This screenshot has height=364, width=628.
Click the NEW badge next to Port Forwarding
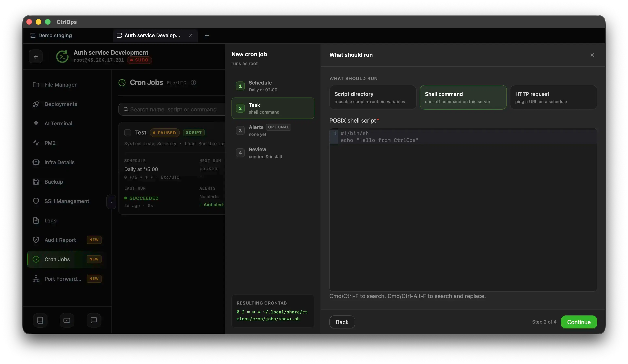(x=94, y=278)
